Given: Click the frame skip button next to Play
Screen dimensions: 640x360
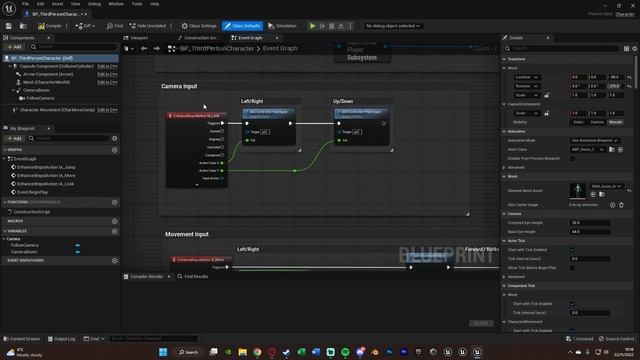Looking at the screenshot, I should coord(322,26).
